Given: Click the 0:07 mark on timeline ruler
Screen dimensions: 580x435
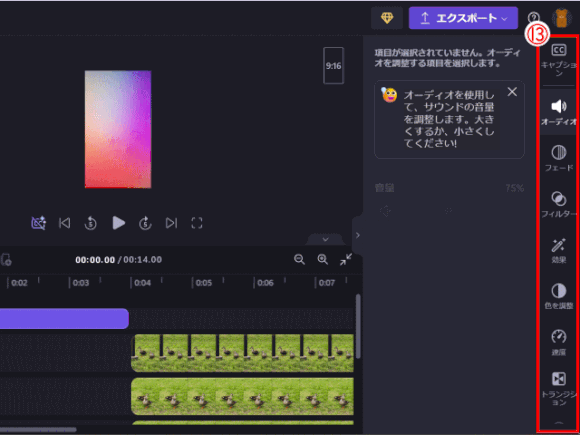Looking at the screenshot, I should (x=327, y=283).
